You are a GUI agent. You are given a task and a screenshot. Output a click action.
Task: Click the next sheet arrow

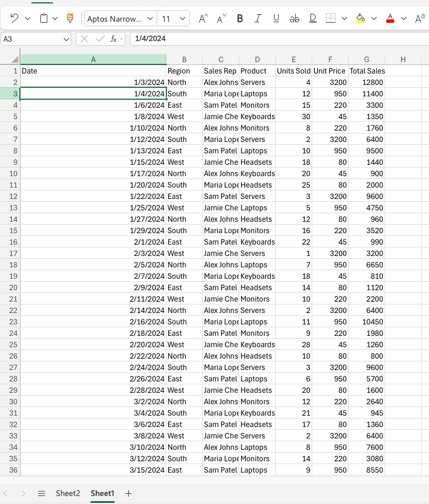point(23,493)
